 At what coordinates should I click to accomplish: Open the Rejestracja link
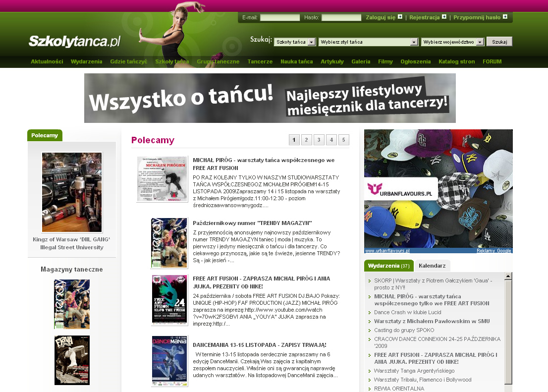coord(424,17)
